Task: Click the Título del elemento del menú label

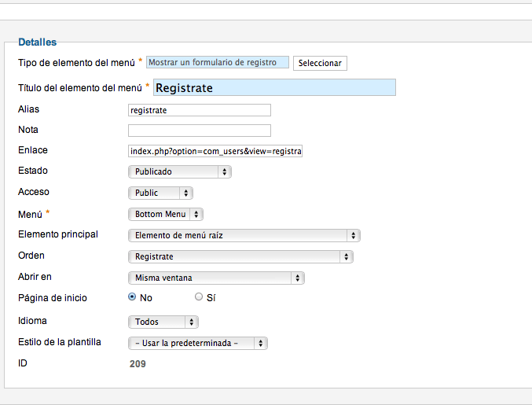Action: click(80, 88)
